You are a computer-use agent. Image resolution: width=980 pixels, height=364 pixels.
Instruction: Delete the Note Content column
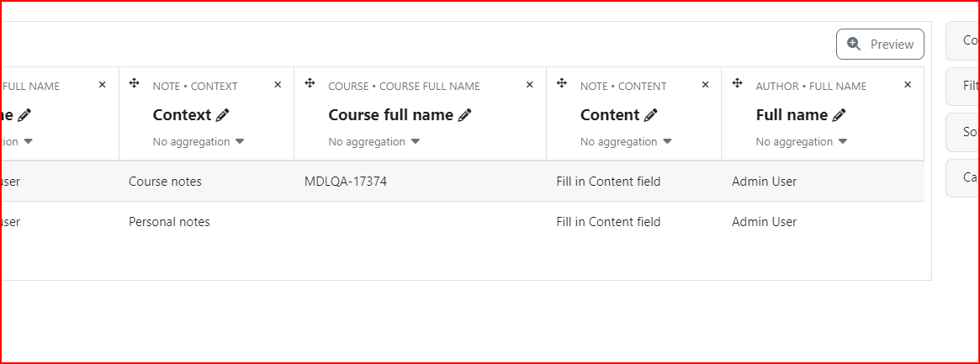point(705,85)
